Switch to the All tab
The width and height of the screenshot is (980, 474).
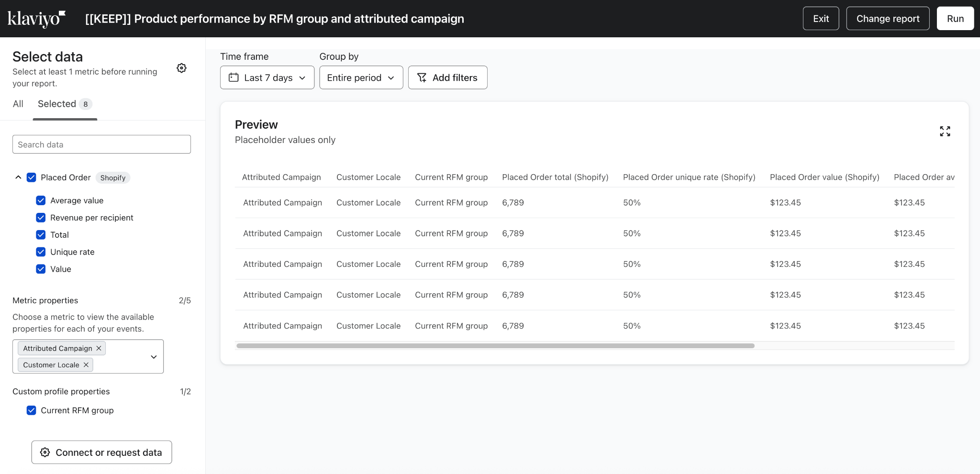[18, 104]
